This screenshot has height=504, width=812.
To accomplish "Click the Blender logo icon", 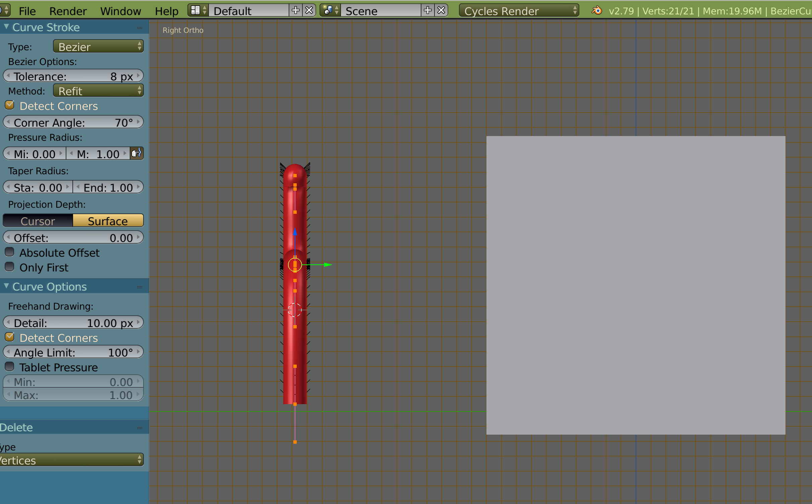I will (x=596, y=11).
